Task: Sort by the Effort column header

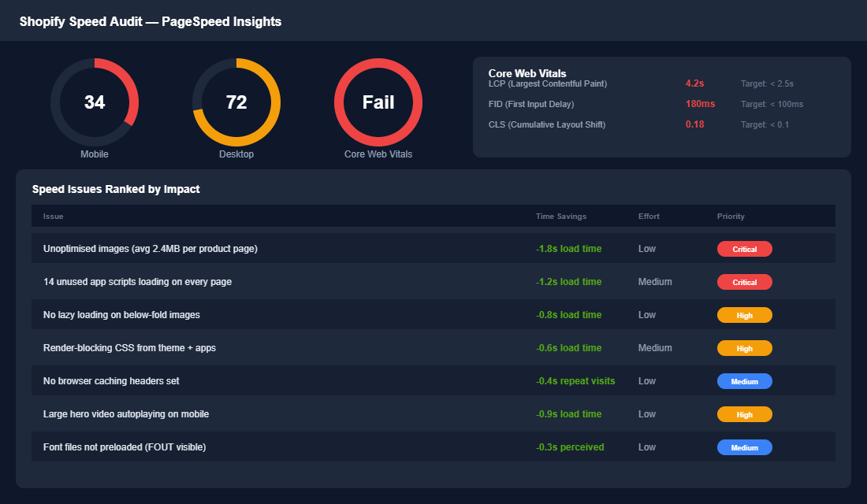Action: 649,216
